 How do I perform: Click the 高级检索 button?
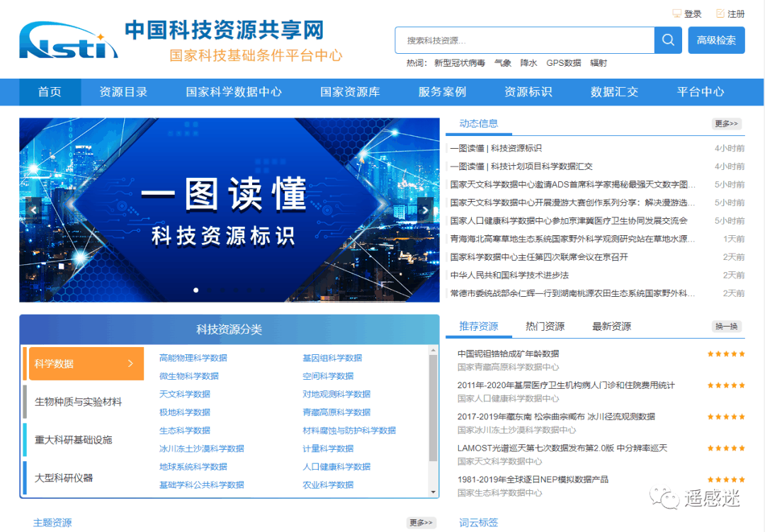click(716, 40)
